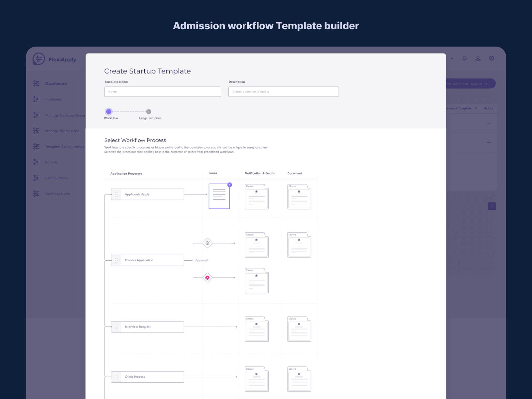This screenshot has height=399, width=532.
Task: Grab the Interview Request drag handle
Action: click(116, 327)
